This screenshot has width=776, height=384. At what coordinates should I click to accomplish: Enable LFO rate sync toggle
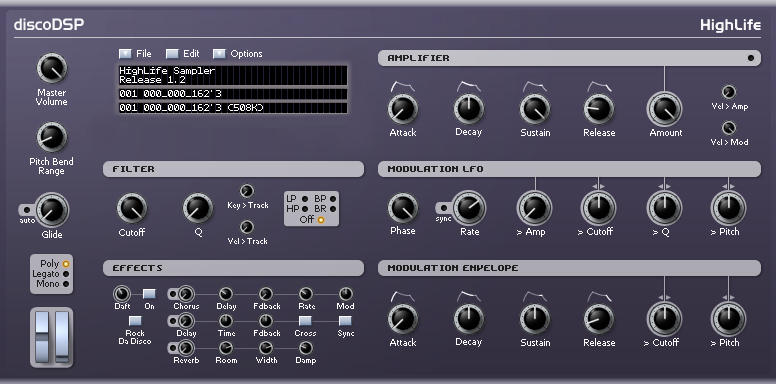tap(444, 208)
